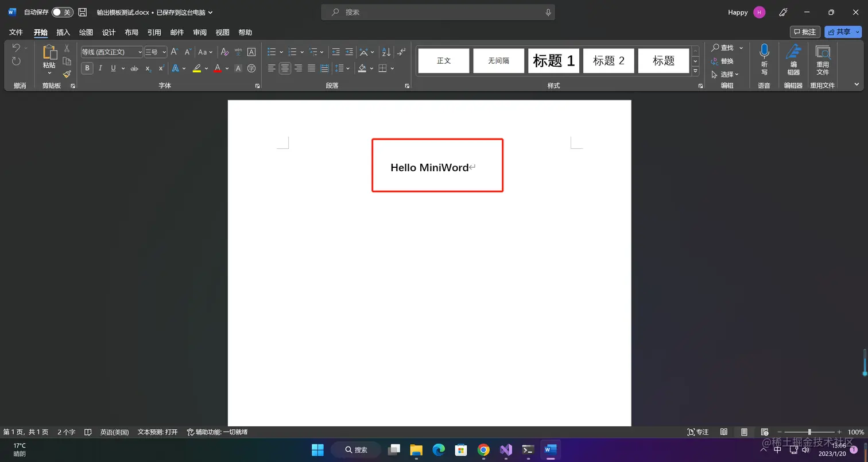
Task: Apply yellow text highlight color
Action: click(x=197, y=68)
